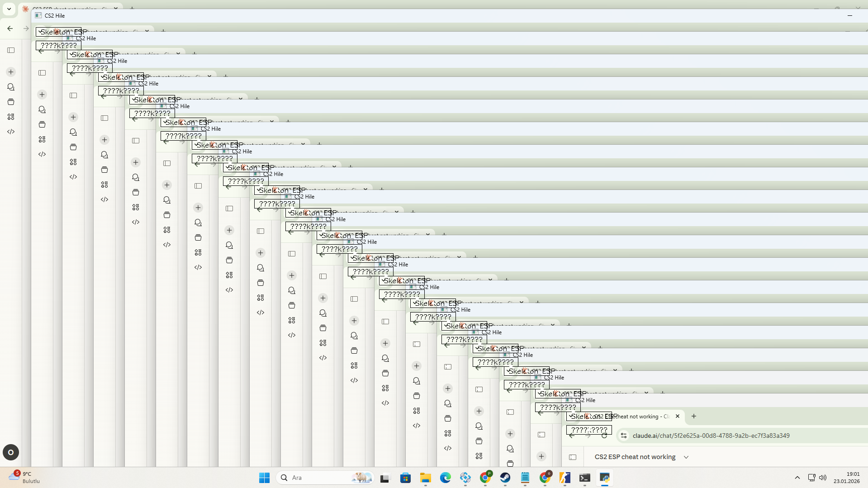Screen dimensions: 868x488
Task: Open Artifacts from the outermost Claude sidebar
Action: click(x=11, y=117)
